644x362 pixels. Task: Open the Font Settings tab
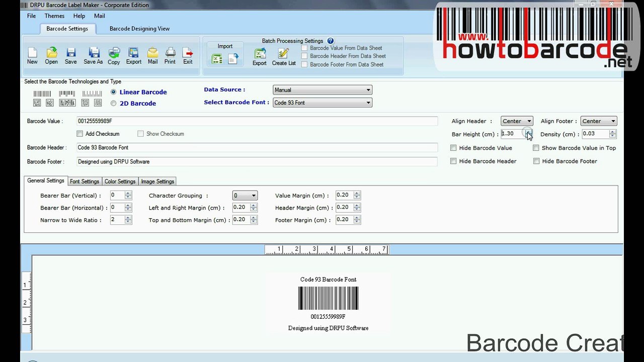point(85,182)
